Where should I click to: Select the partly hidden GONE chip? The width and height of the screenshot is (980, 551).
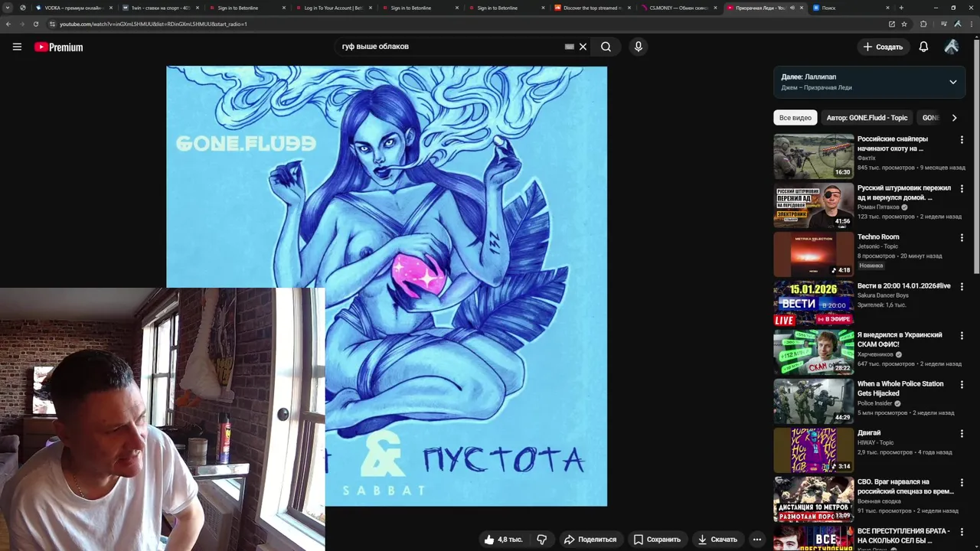[x=930, y=118]
